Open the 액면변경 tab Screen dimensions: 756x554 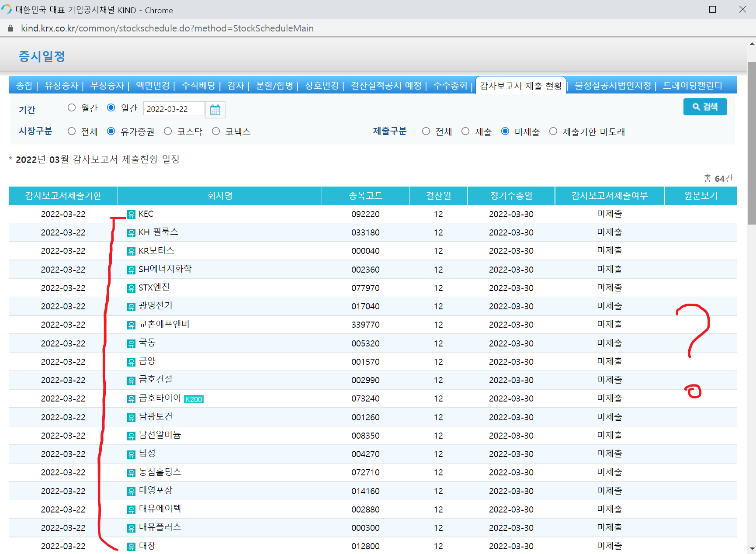(153, 86)
